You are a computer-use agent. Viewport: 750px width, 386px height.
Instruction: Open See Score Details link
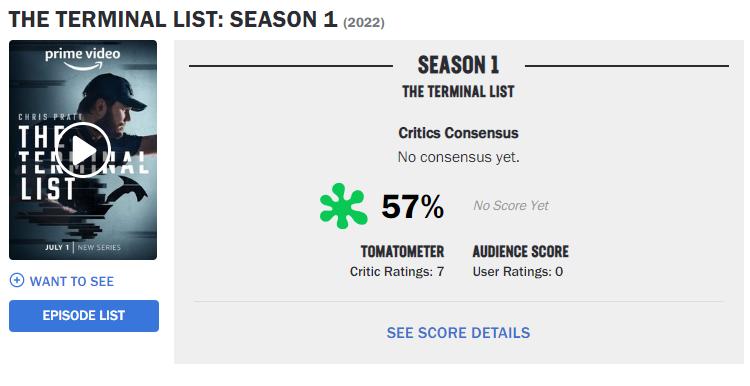click(x=458, y=333)
